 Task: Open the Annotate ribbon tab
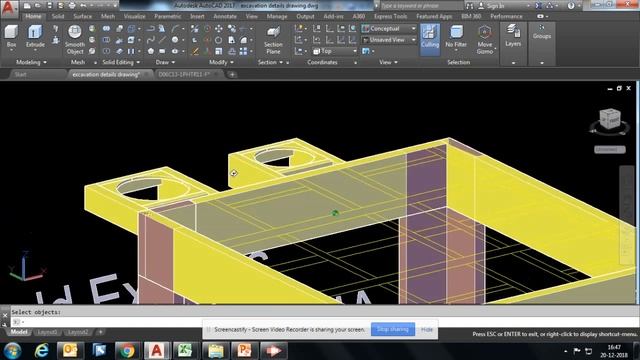[225, 16]
